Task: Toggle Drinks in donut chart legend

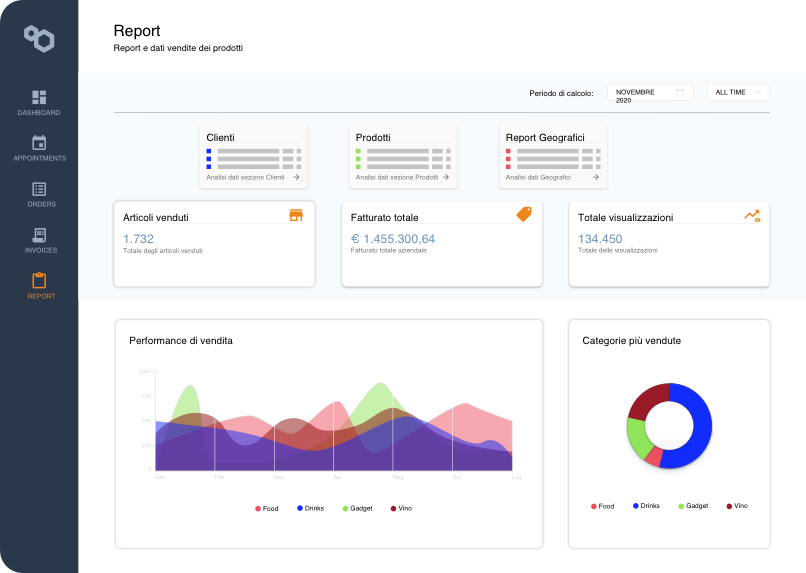Action: point(646,506)
